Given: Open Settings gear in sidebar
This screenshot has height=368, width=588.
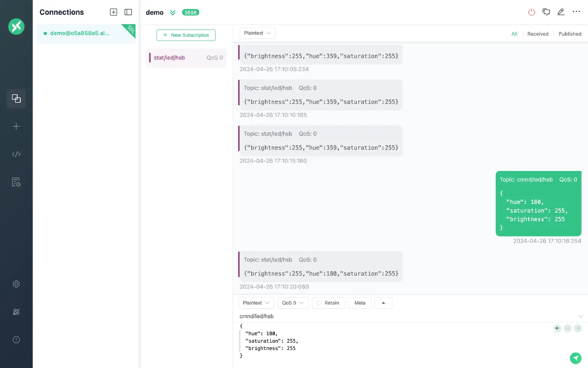Looking at the screenshot, I should pyautogui.click(x=16, y=284).
